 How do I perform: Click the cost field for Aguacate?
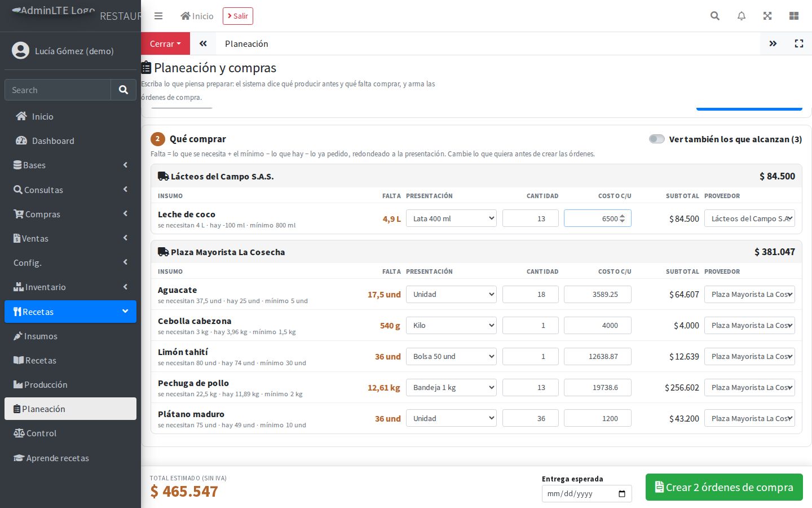click(598, 294)
